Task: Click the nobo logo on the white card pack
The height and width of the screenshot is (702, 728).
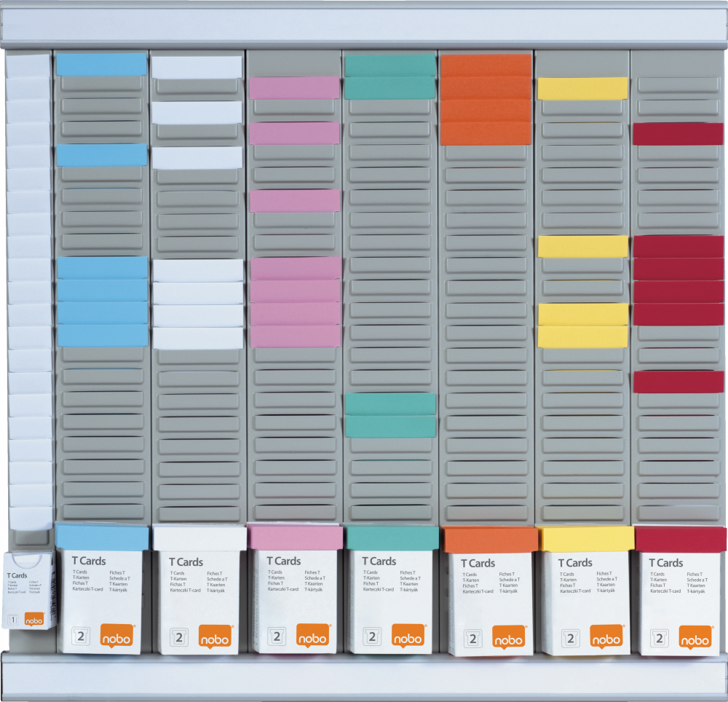Action: [215, 636]
